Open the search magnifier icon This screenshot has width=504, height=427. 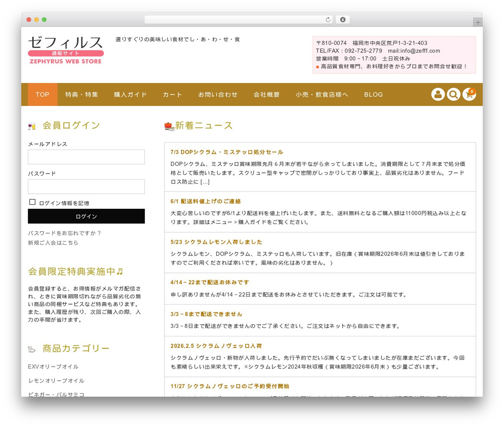(x=454, y=95)
